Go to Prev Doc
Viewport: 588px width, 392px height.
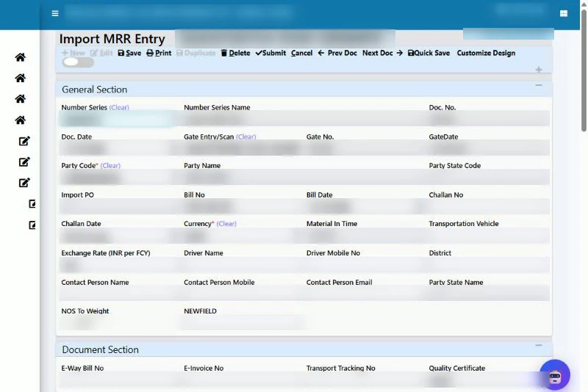click(x=337, y=53)
